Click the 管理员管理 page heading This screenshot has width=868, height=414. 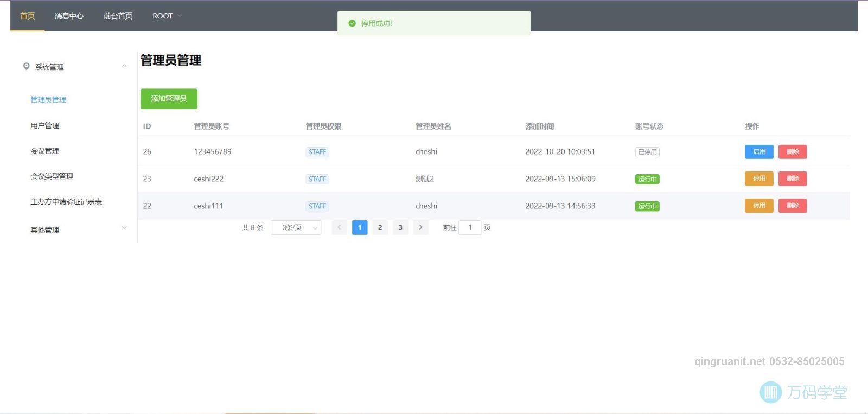[171, 60]
